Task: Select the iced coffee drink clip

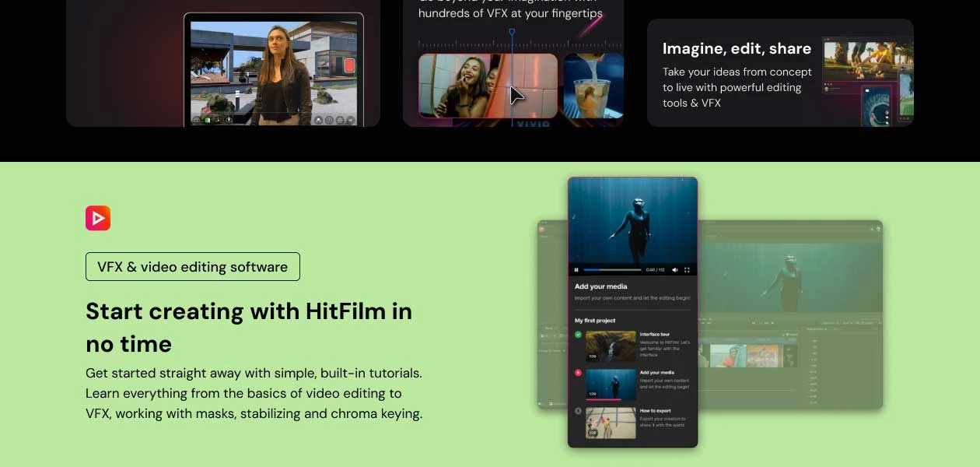Action: tap(593, 85)
